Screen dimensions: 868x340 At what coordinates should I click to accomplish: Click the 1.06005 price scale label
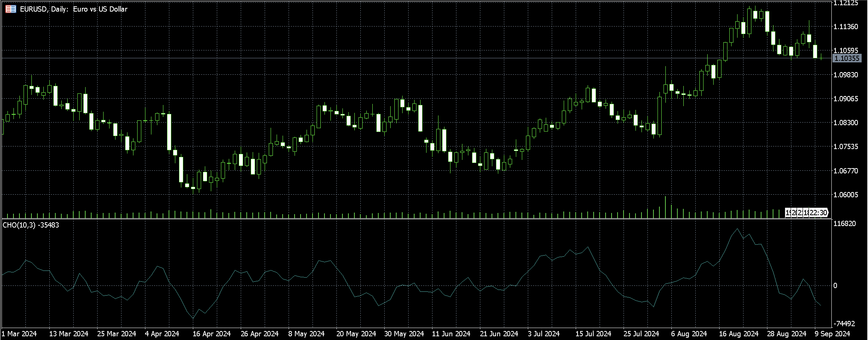point(846,195)
